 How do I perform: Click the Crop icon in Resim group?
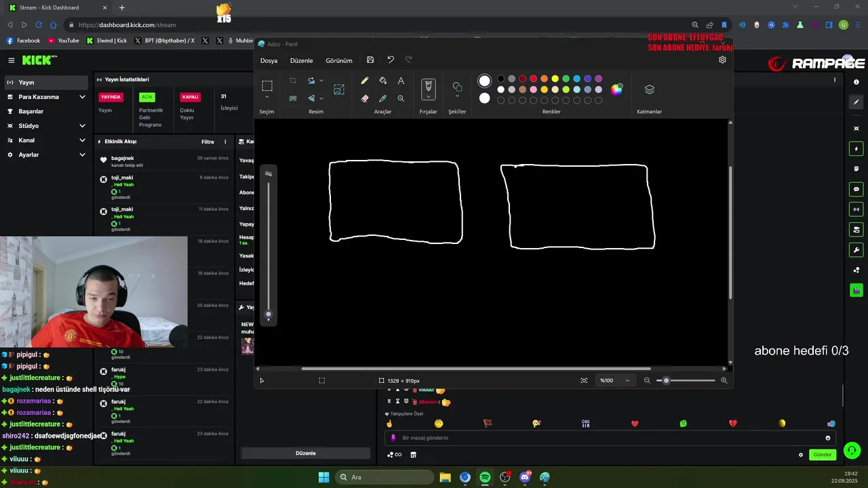(293, 81)
